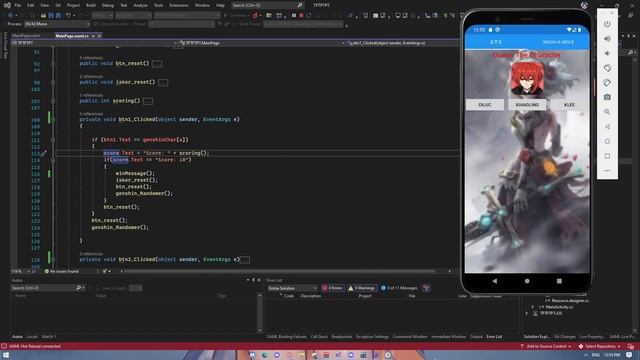Screen dimensions: 640x360
Task: Tap the phone's back navigation button
Action: [495, 281]
